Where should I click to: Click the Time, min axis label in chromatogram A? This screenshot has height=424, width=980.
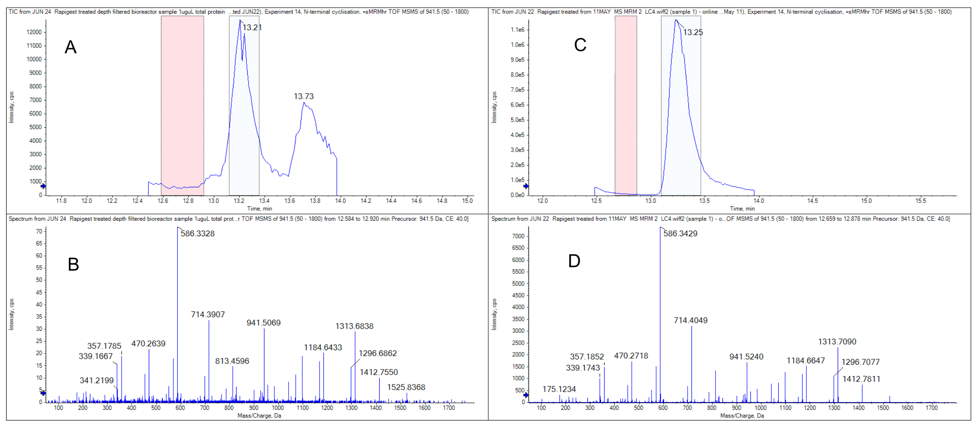click(x=259, y=209)
